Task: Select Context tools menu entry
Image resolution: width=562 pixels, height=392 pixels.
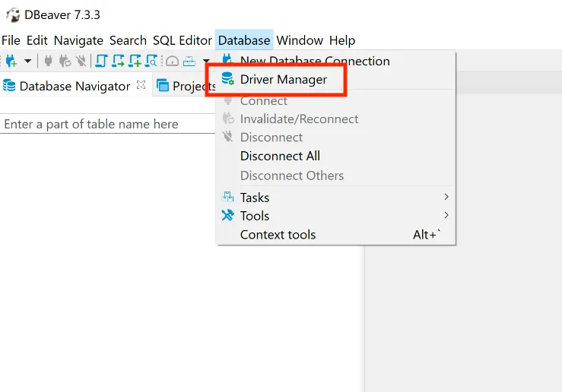Action: [336, 235]
